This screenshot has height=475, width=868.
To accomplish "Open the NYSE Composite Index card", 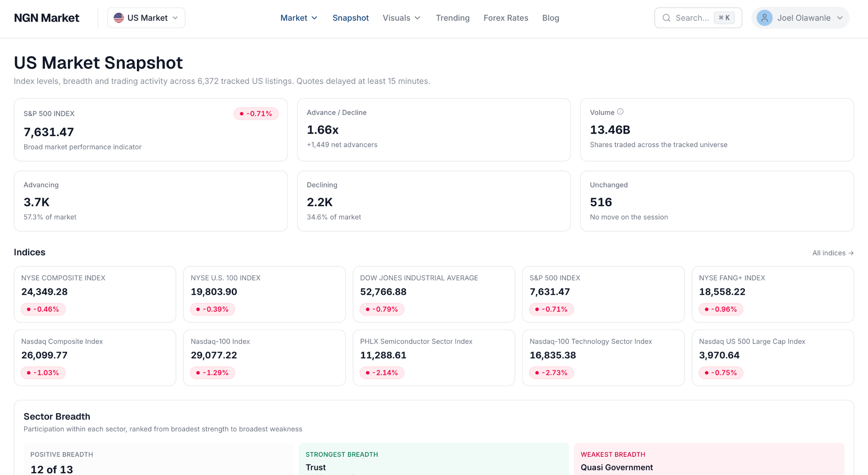I will pyautogui.click(x=95, y=294).
